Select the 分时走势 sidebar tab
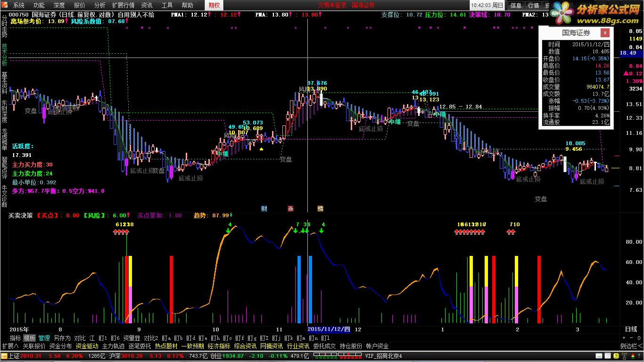Viewport: 644px width, 362px height. [x=5, y=26]
